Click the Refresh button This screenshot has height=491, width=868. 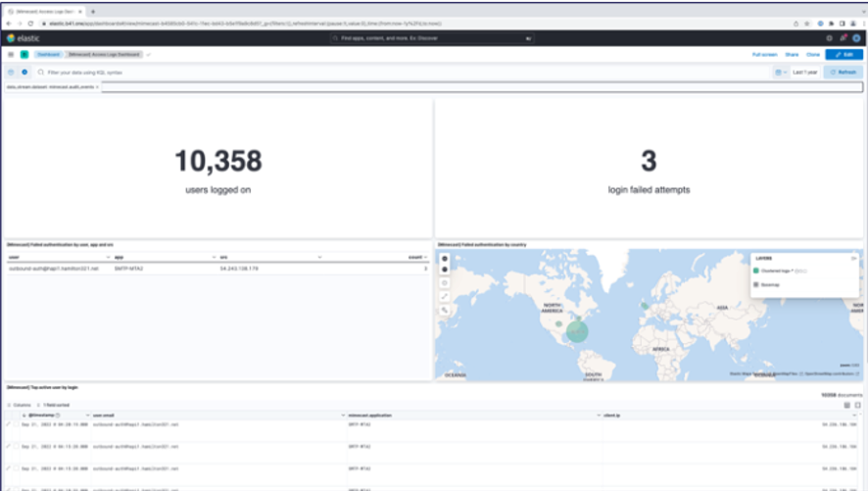coord(843,72)
